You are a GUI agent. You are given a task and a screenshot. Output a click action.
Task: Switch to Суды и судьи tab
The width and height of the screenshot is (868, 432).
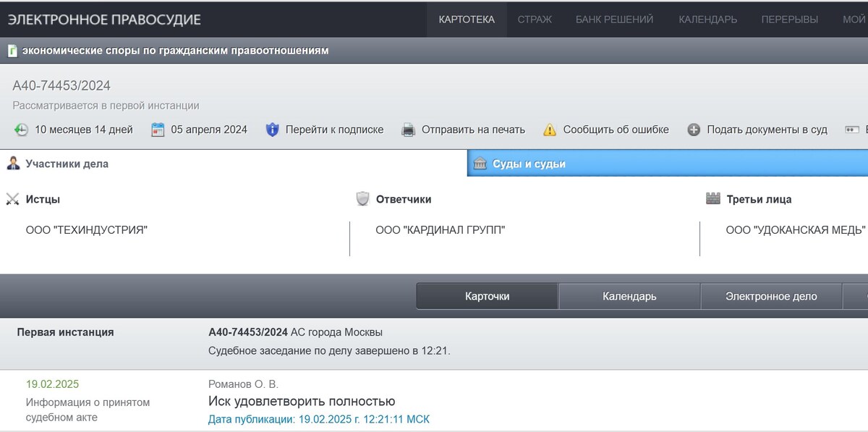(668, 164)
